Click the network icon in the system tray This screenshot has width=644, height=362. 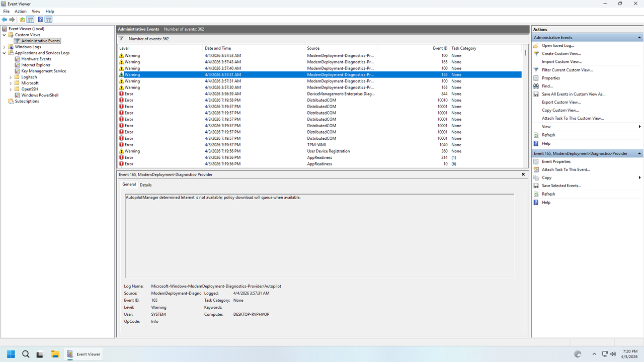point(605,354)
